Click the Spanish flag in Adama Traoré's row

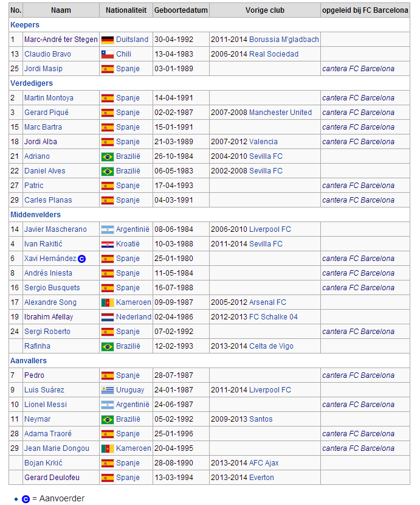tap(108, 434)
